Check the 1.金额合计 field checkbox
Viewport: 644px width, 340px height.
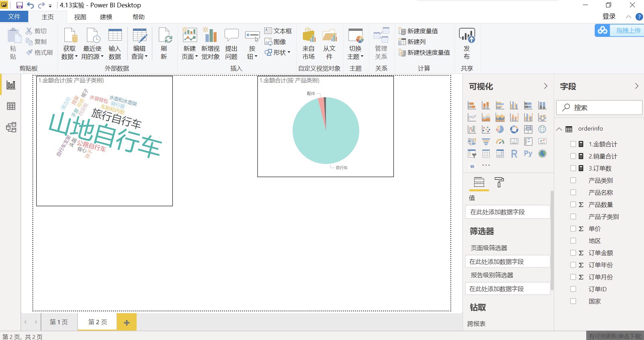(573, 144)
